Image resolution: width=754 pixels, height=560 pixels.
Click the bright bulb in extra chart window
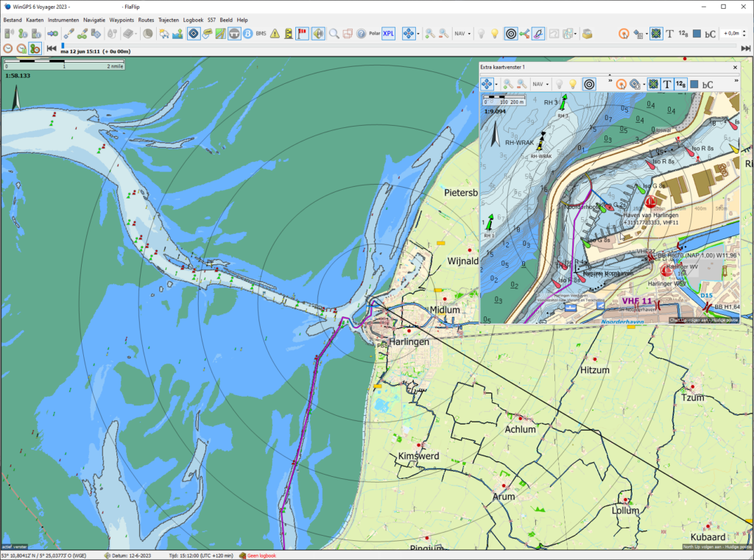573,84
